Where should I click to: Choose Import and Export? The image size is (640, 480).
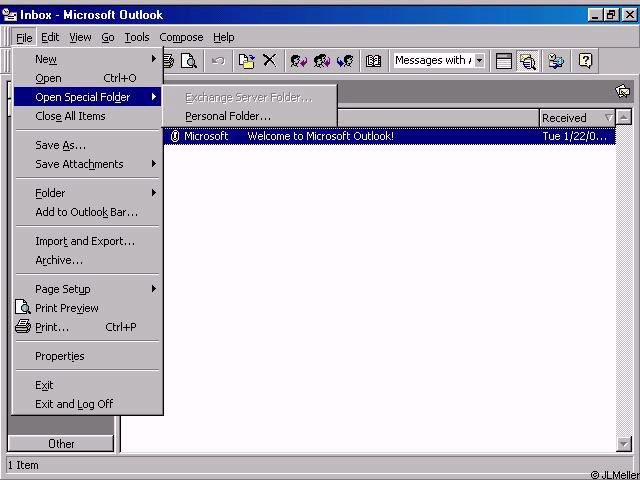coord(88,241)
